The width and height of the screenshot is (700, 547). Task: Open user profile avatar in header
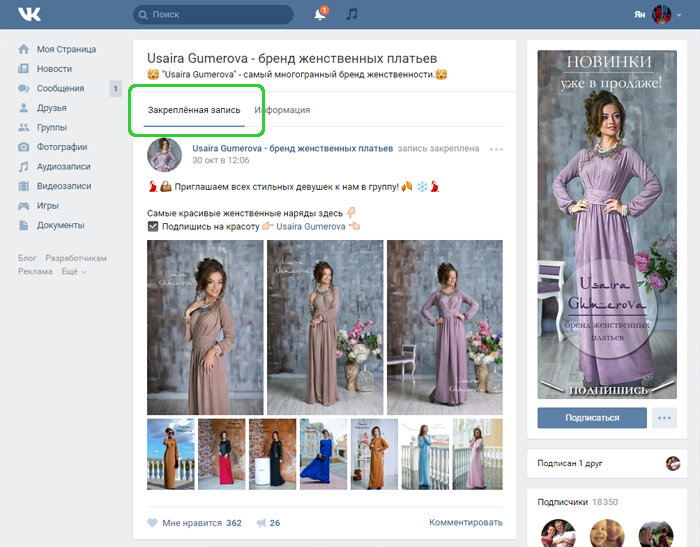click(x=662, y=14)
